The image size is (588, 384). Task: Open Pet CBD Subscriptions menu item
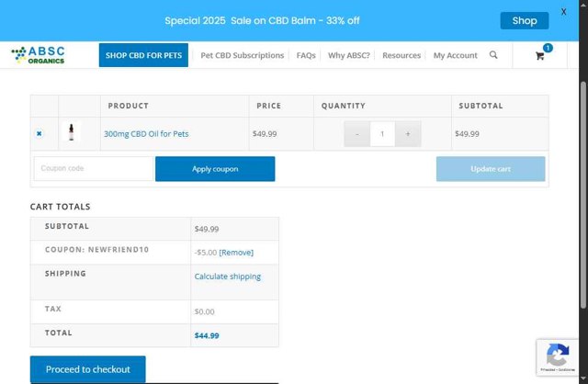click(x=243, y=55)
